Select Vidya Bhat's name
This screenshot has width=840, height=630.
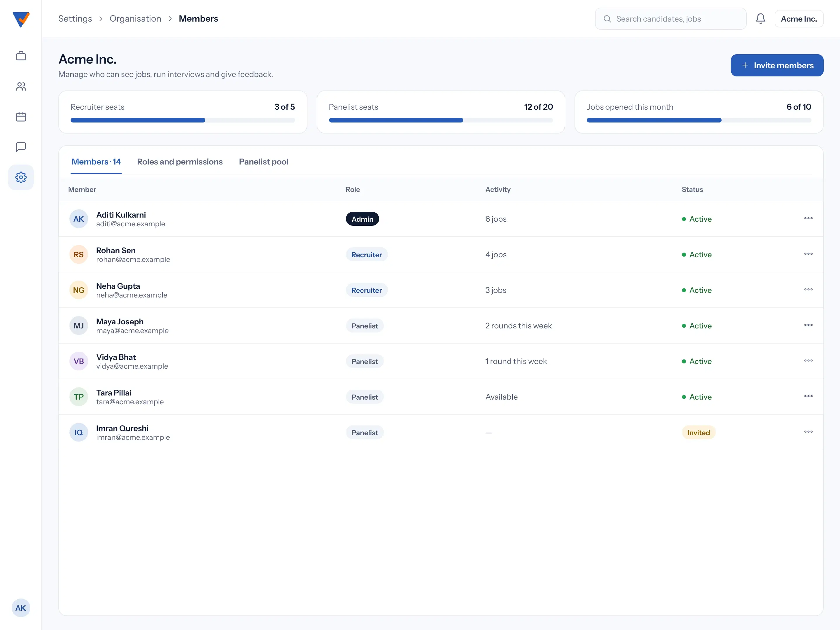click(x=116, y=357)
